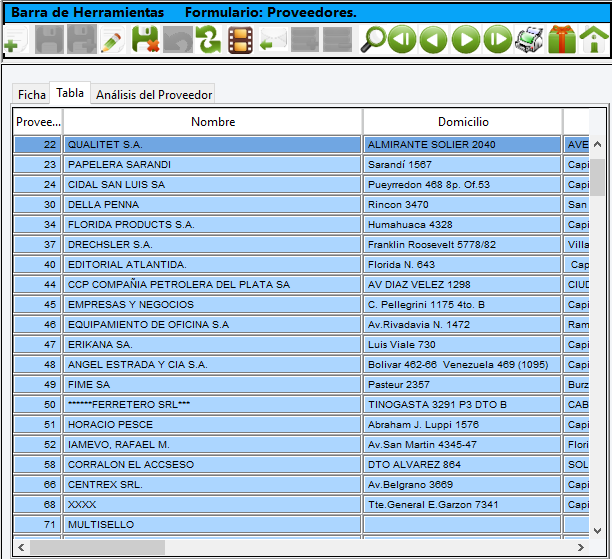
Task: Click the DELLA PENNA name cell
Action: (x=212, y=205)
